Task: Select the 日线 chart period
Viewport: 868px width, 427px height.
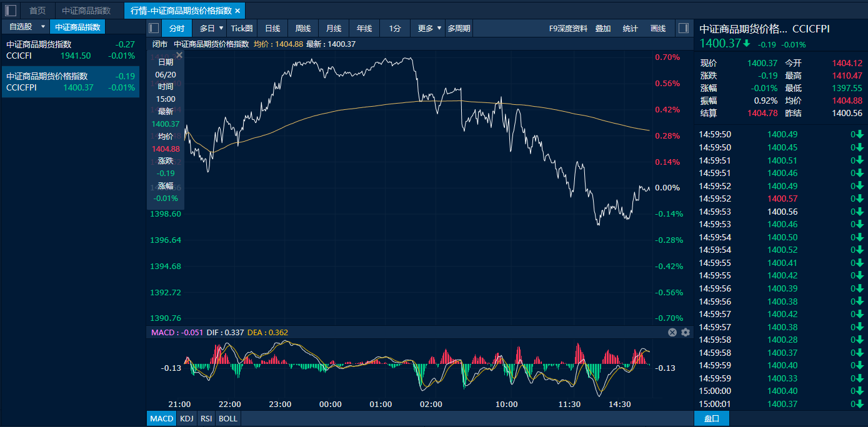Action: (272, 28)
